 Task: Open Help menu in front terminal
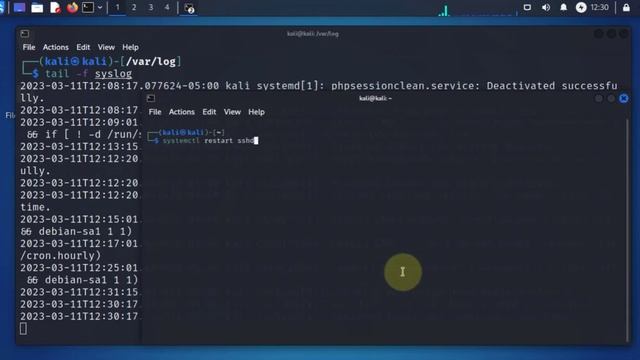tap(257, 112)
